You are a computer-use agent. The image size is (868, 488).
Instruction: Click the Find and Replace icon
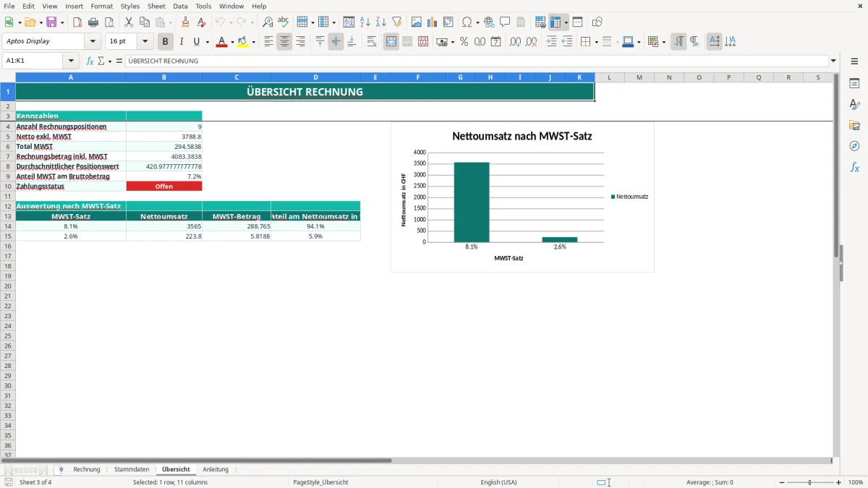[268, 22]
